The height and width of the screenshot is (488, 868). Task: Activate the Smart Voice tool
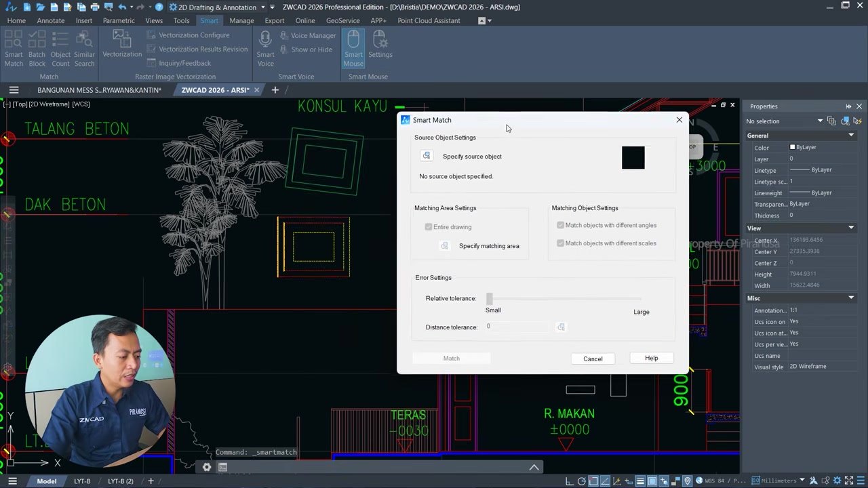point(266,49)
